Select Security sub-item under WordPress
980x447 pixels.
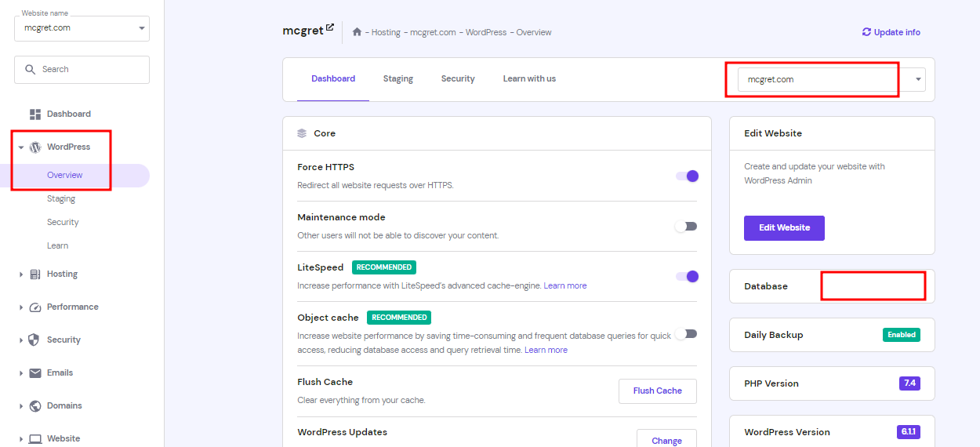click(63, 222)
